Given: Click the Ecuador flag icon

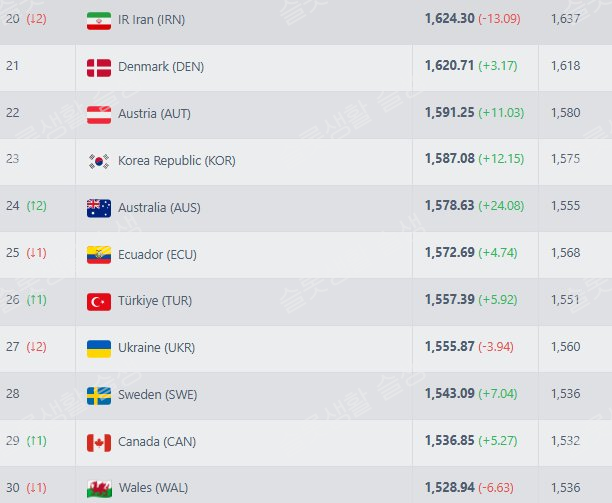Looking at the screenshot, I should [99, 255].
